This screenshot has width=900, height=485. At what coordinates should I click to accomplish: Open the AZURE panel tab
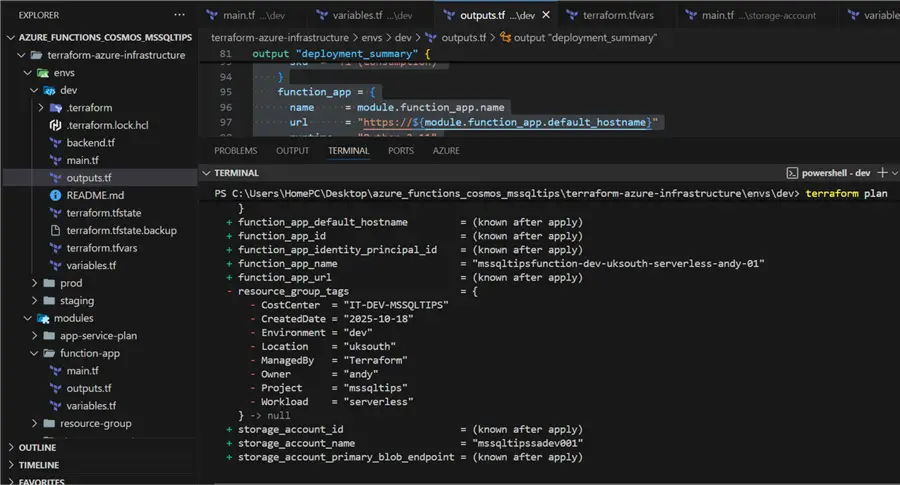[446, 150]
